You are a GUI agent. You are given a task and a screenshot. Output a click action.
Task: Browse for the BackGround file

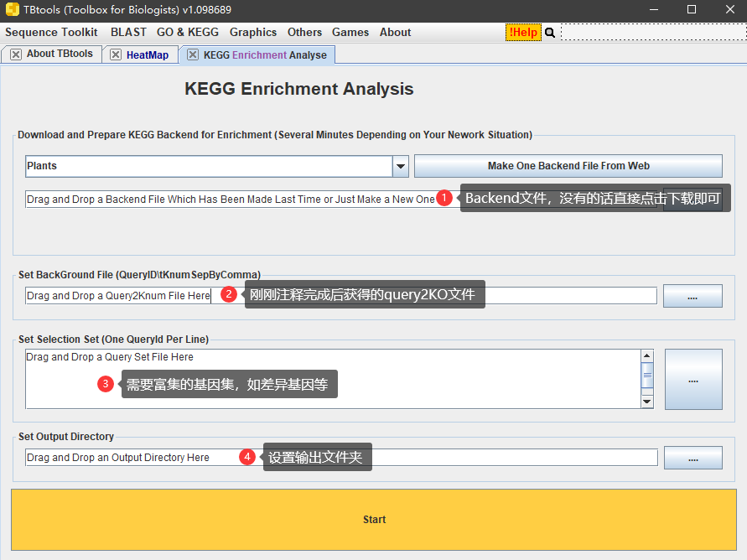[x=693, y=296]
